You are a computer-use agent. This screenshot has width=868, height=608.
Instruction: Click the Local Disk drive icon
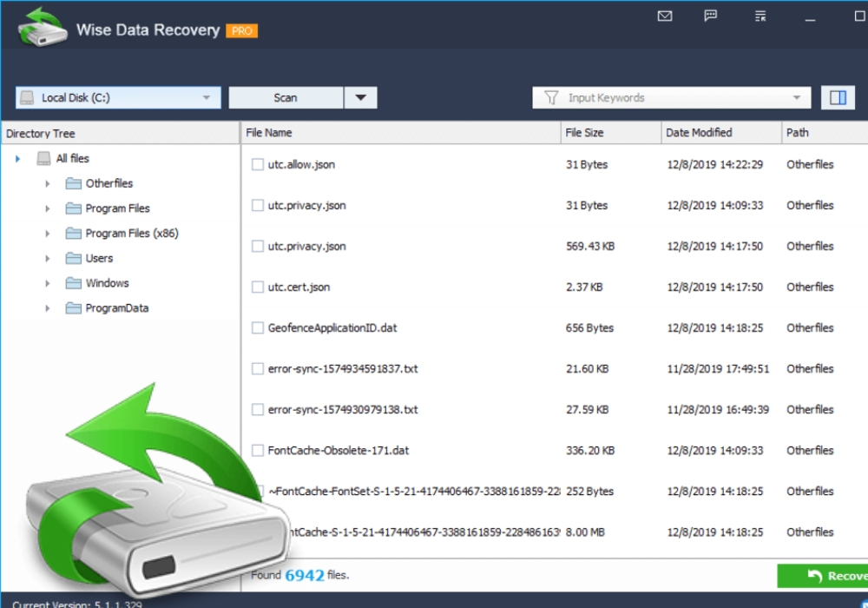[x=27, y=98]
